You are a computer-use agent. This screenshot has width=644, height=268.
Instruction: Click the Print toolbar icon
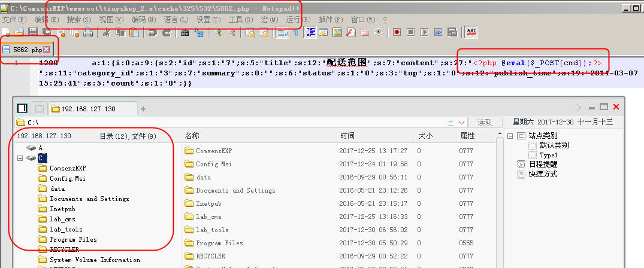point(88,32)
